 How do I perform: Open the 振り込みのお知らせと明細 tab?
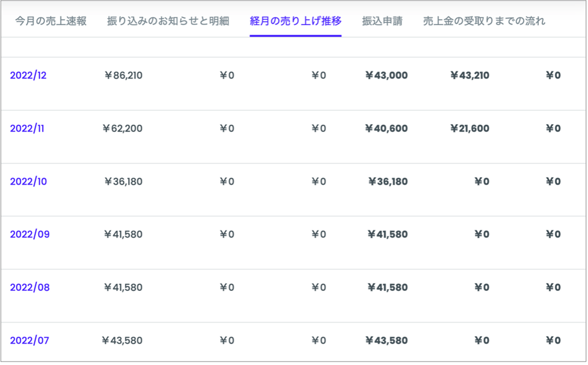tap(168, 21)
